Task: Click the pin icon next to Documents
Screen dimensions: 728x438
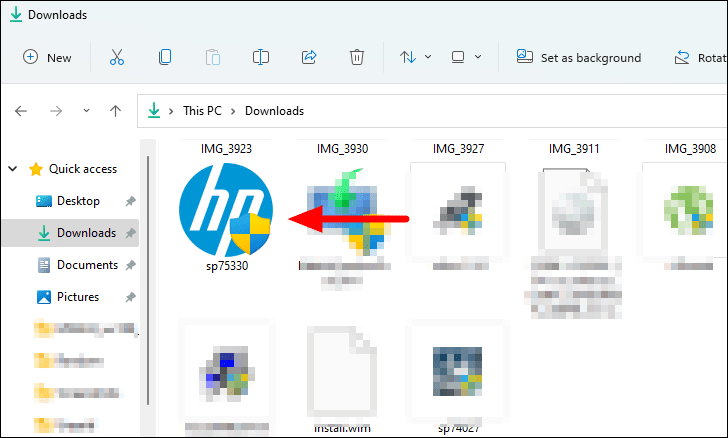Action: point(130,265)
